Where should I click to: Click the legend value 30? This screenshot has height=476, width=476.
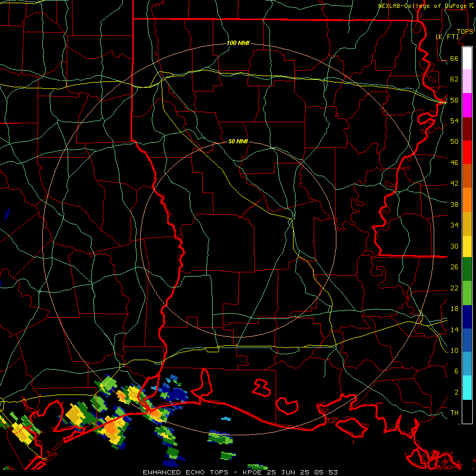click(454, 246)
